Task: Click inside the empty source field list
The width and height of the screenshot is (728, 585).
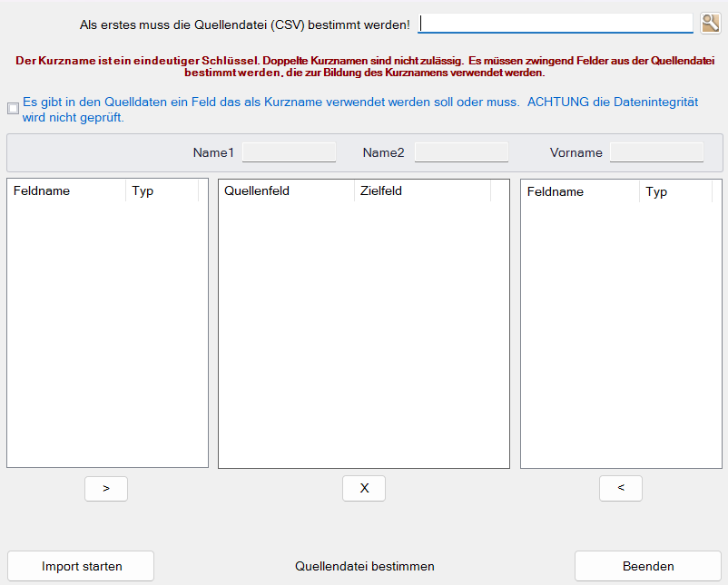Action: pos(107,336)
